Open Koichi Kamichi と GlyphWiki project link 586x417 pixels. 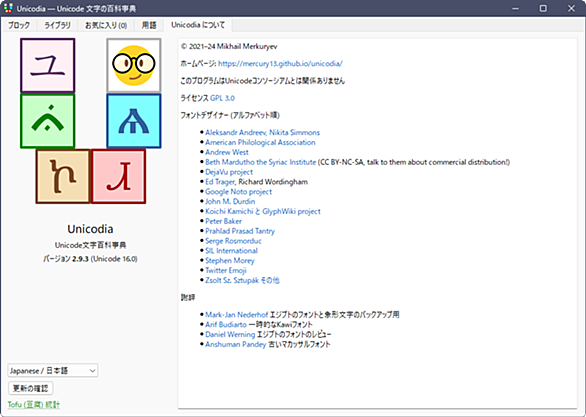[263, 211]
